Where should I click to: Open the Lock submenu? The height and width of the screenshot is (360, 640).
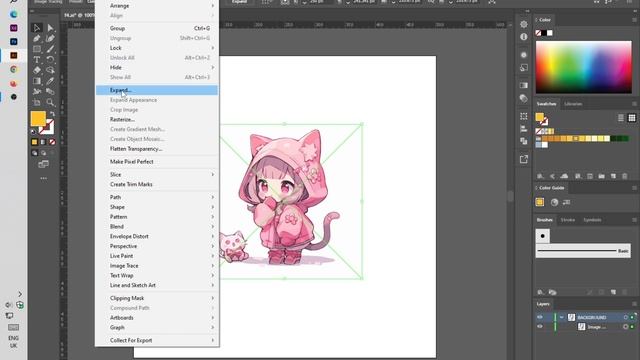(157, 48)
